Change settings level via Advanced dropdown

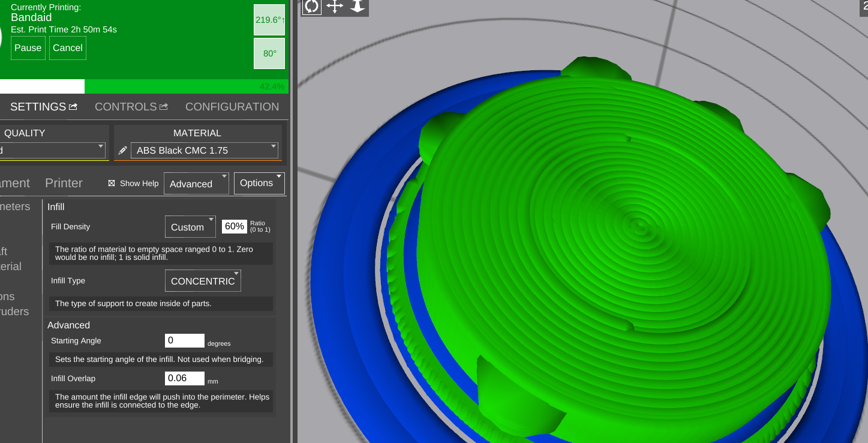(x=196, y=184)
